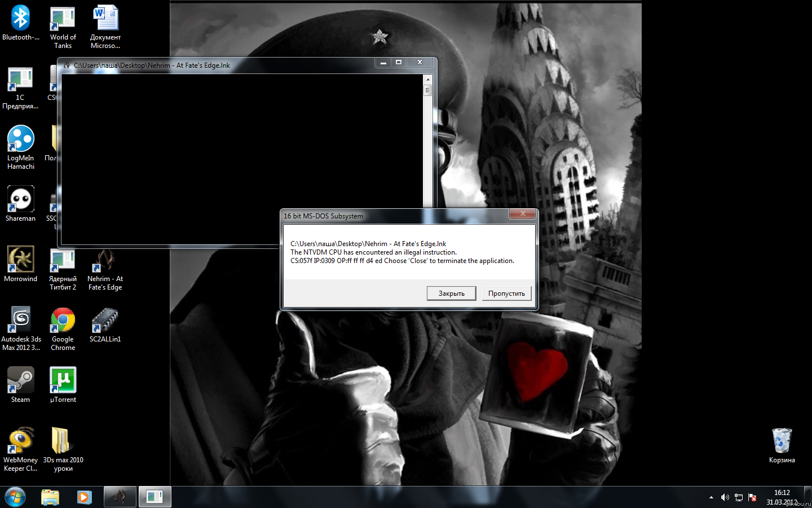
Task: Launch Windows Media Player from the taskbar
Action: point(85,497)
